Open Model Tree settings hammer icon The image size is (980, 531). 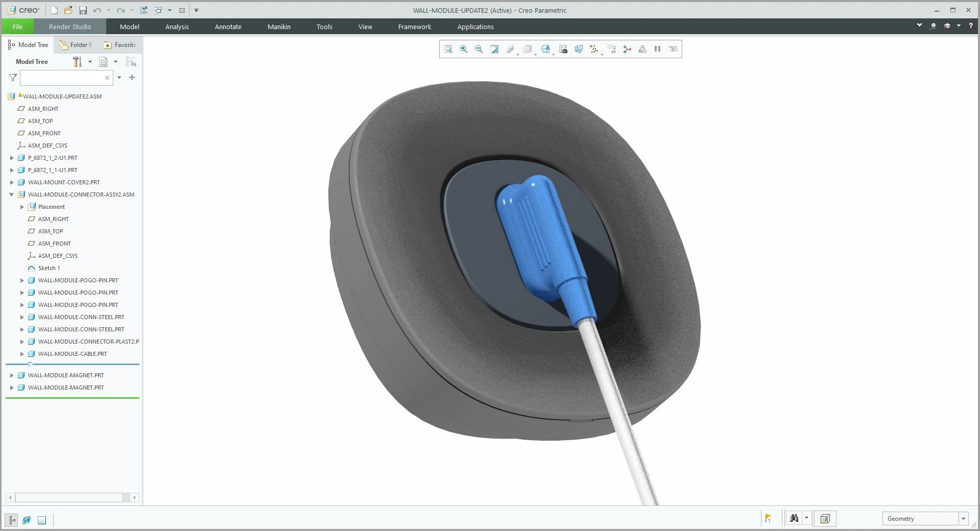tap(77, 62)
